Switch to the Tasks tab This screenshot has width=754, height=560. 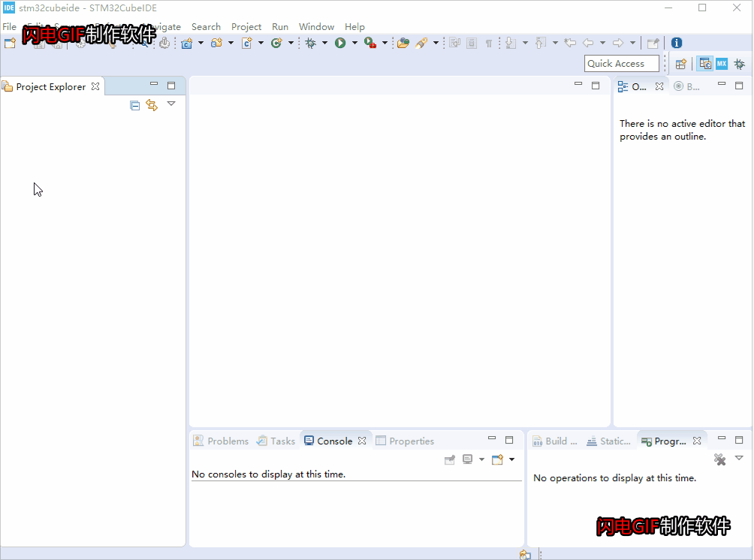point(276,441)
